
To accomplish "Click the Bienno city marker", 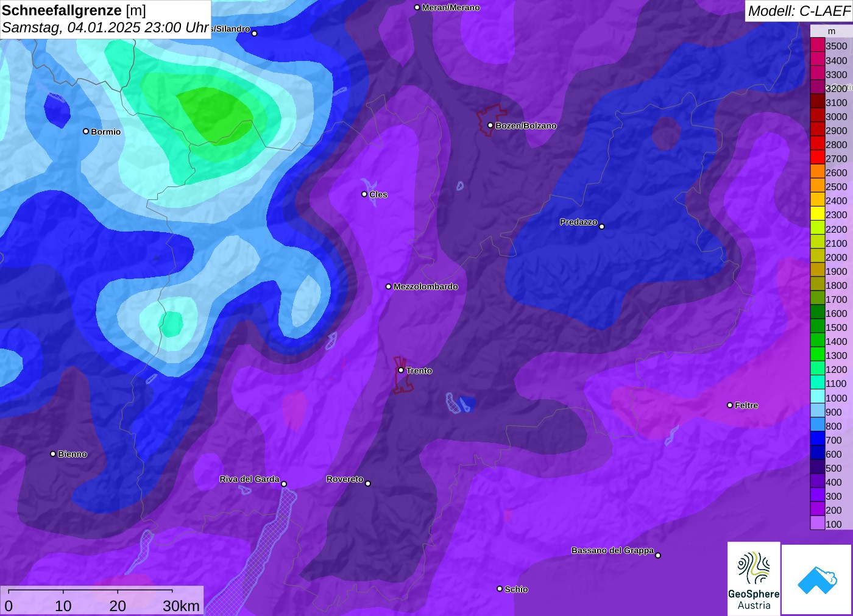I will coord(53,454).
